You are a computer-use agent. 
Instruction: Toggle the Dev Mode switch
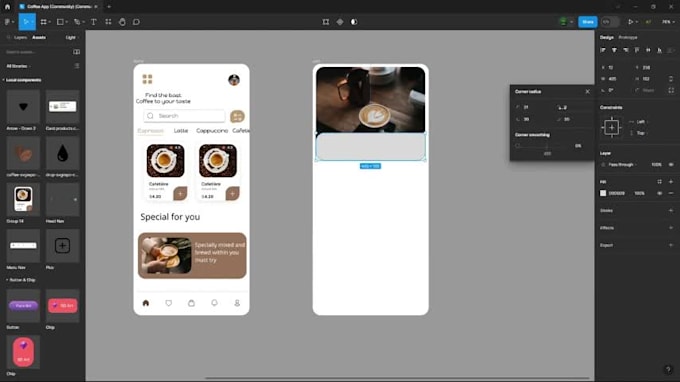[610, 22]
